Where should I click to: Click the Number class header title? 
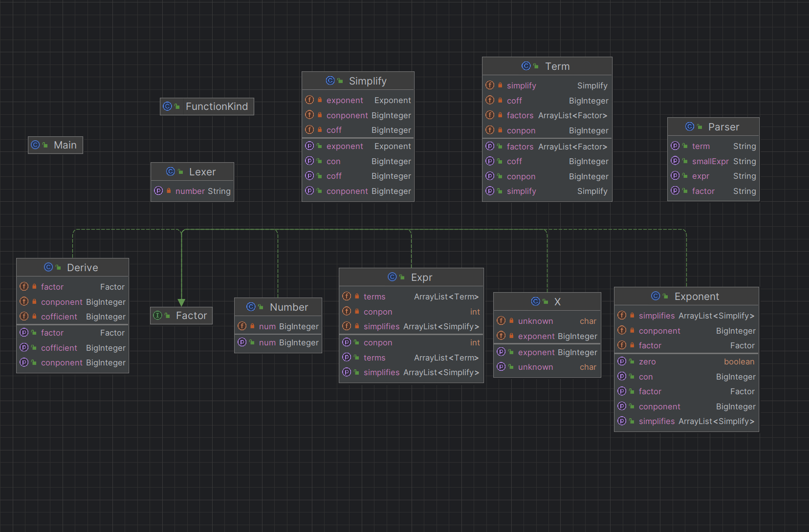pos(289,307)
